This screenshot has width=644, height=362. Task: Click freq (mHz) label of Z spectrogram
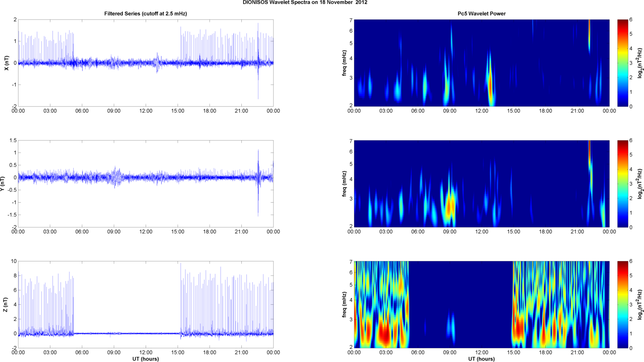(345, 304)
